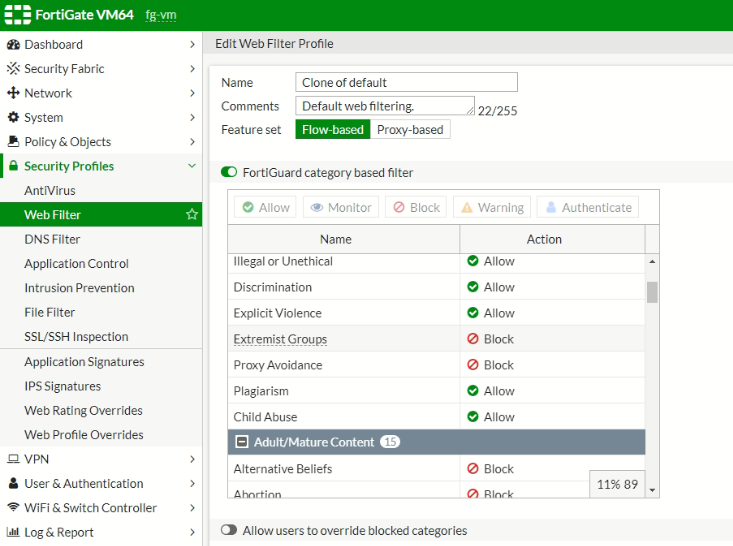Click the Illegal or Unethical allow icon
The height and width of the screenshot is (546, 733).
[473, 261]
